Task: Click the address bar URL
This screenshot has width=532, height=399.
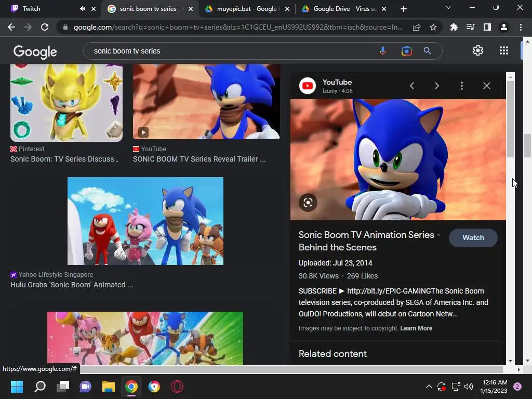Action: pos(237,27)
